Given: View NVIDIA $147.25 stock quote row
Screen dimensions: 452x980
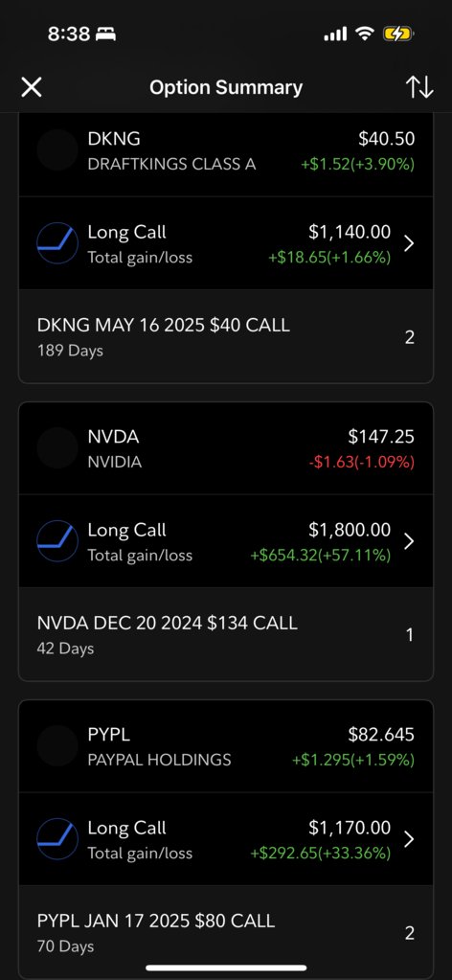Looking at the screenshot, I should (226, 448).
